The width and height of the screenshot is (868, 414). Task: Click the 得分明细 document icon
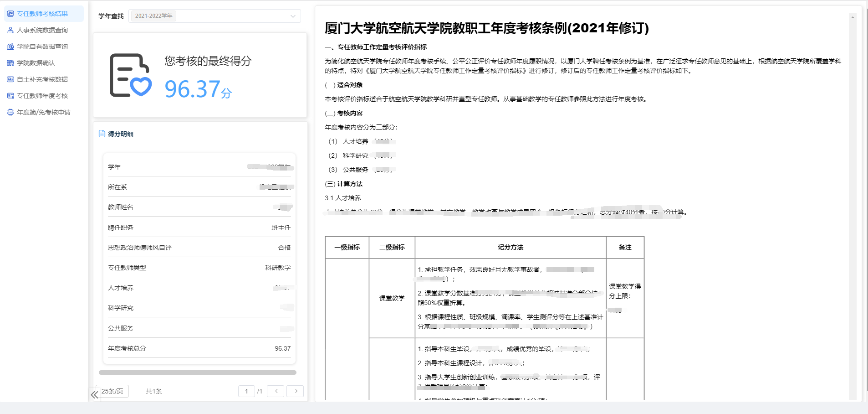pyautogui.click(x=101, y=134)
